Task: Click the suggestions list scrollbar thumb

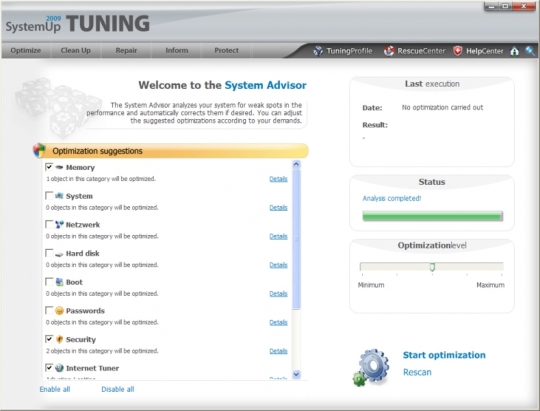Action: click(x=296, y=239)
